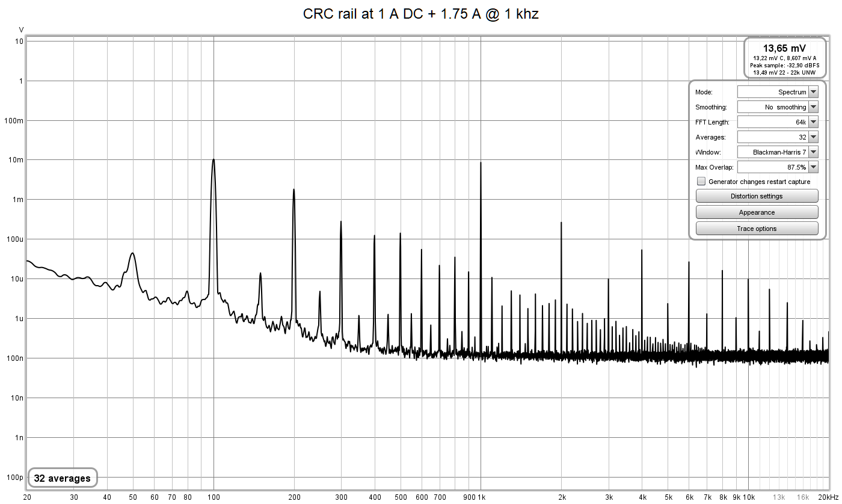Open the Averages dropdown set to 32
The image size is (842, 504).
click(x=778, y=137)
